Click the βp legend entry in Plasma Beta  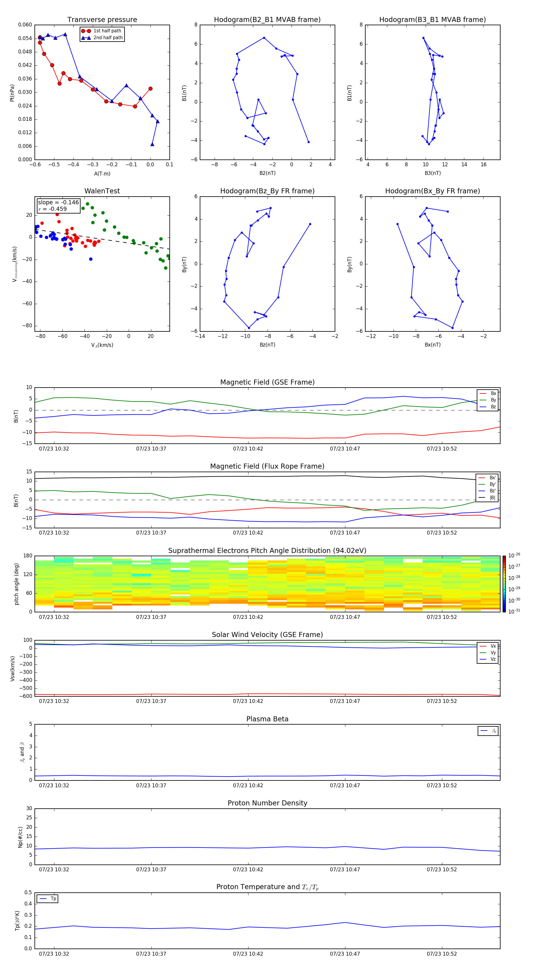(x=488, y=731)
